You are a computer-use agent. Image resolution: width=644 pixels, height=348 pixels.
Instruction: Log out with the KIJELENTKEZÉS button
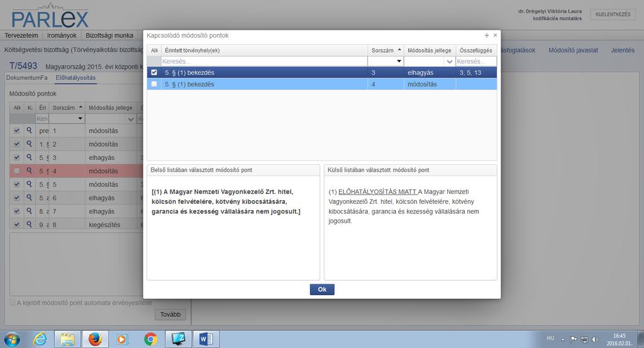[x=613, y=14]
